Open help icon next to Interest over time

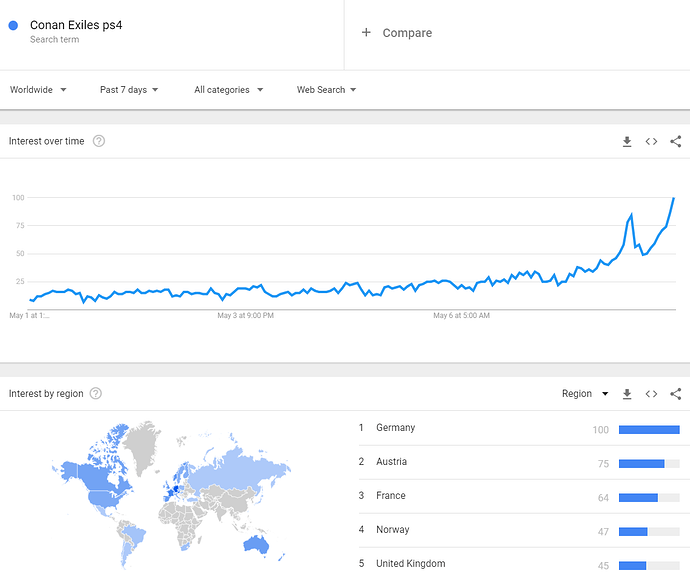[x=99, y=141]
